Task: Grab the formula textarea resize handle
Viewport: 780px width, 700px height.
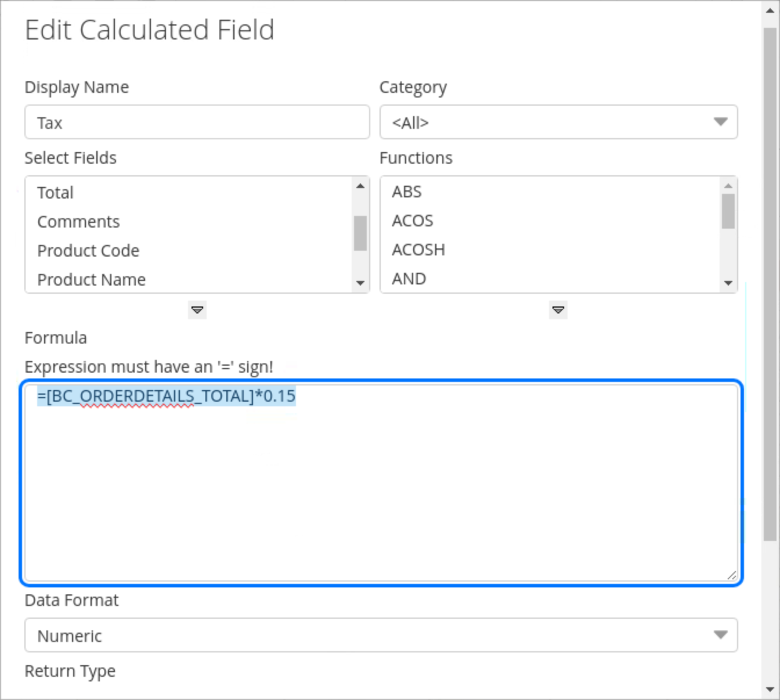Action: pyautogui.click(x=732, y=575)
